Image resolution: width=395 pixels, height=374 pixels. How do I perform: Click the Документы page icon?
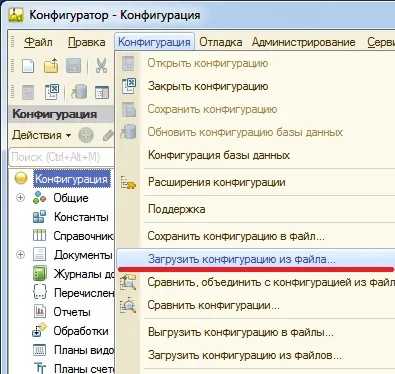click(39, 254)
